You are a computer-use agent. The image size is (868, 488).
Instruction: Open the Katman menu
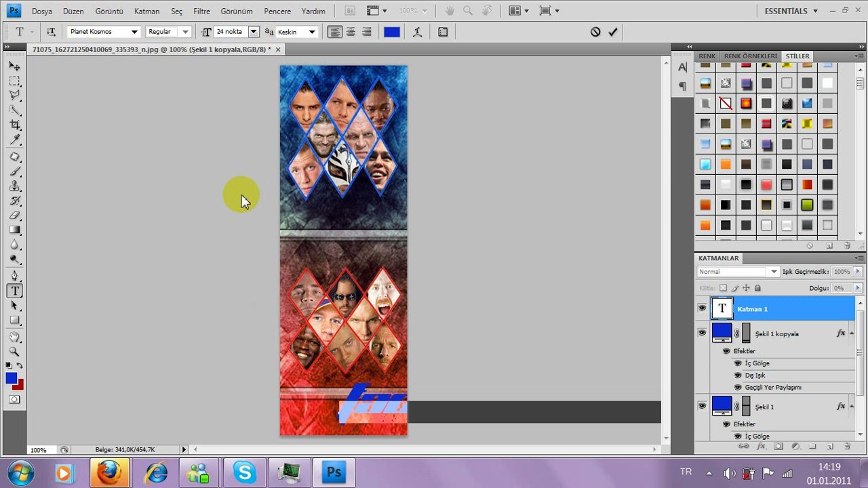146,11
